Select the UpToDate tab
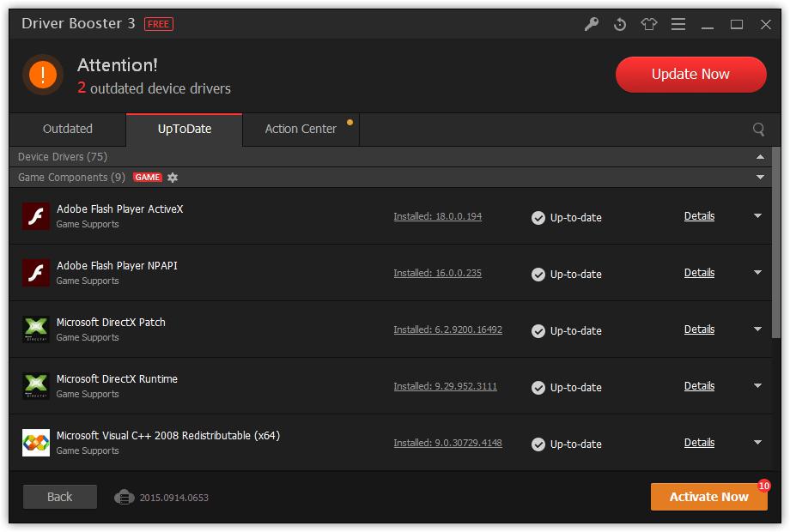Image resolution: width=790 pixels, height=532 pixels. [x=185, y=130]
